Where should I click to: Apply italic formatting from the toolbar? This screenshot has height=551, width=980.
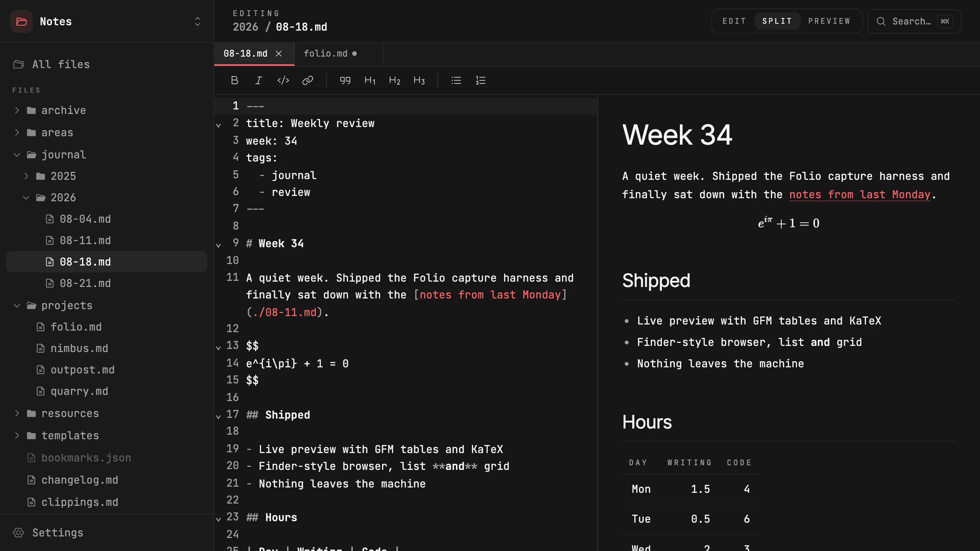pos(259,80)
